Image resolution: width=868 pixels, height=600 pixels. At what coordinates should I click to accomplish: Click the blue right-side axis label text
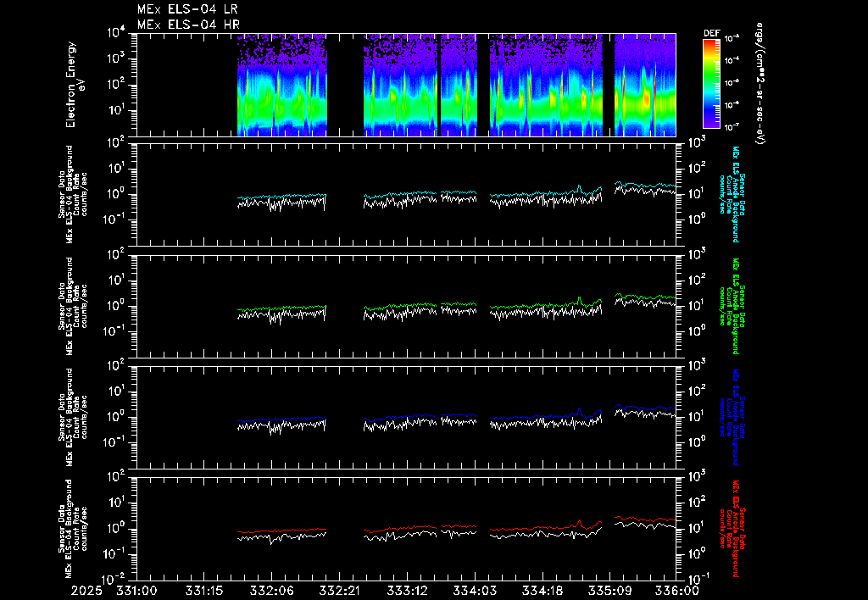(732, 417)
